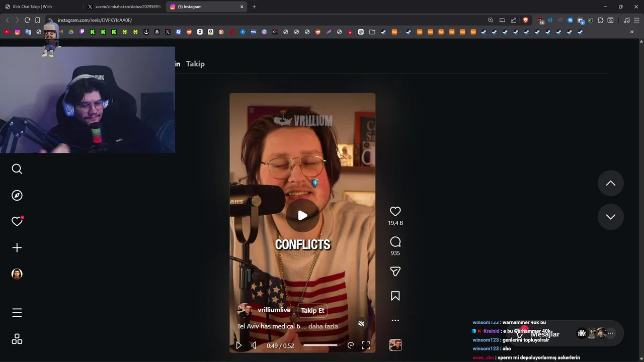The height and width of the screenshot is (362, 644).
Task: Open the music note media control icon
Action: (626, 20)
